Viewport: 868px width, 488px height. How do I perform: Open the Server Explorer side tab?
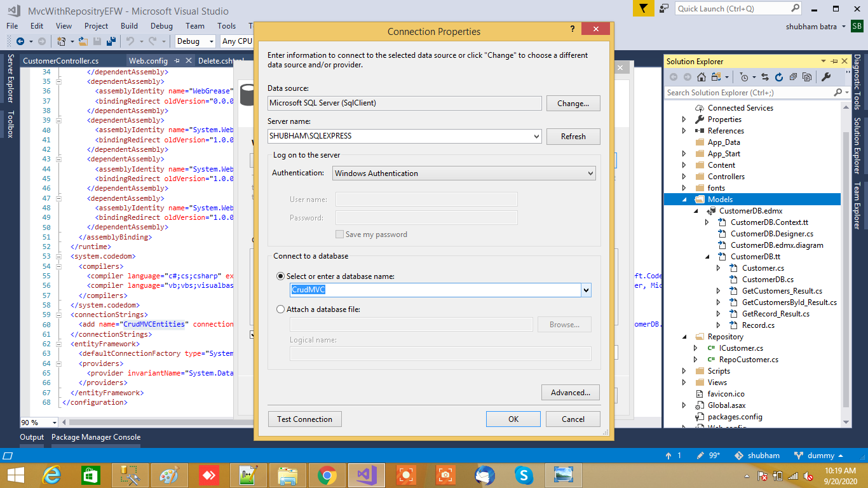tap(10, 78)
